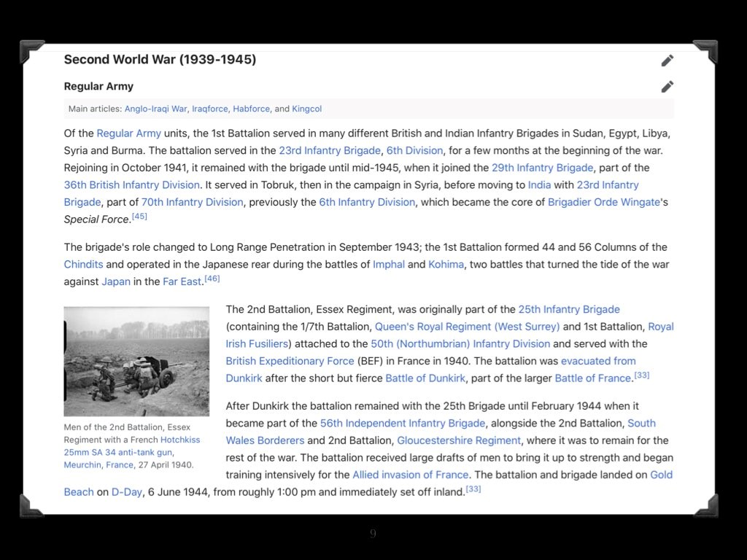The height and width of the screenshot is (560, 747).
Task: Open the Kingcol main article link
Action: tap(306, 109)
